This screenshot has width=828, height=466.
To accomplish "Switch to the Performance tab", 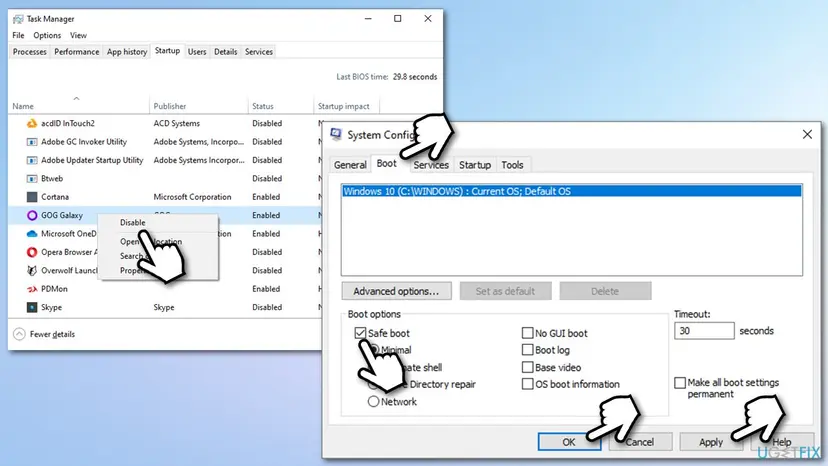I will click(x=77, y=52).
